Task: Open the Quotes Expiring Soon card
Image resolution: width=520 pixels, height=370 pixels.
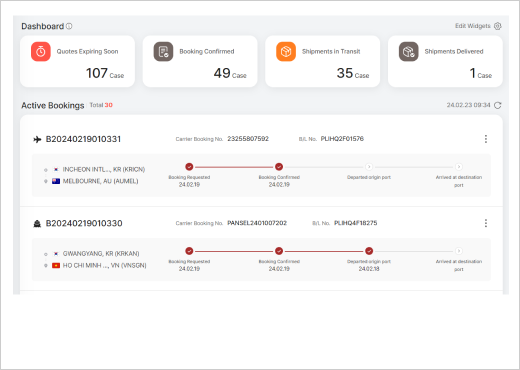Action: click(x=77, y=61)
